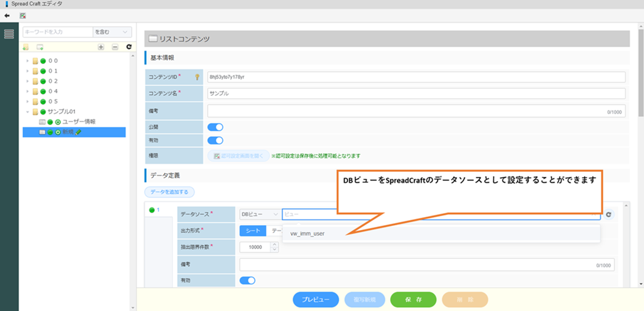Expand all tree nodes with plus icon
Image resolution: width=644 pixels, height=311 pixels.
point(101,47)
